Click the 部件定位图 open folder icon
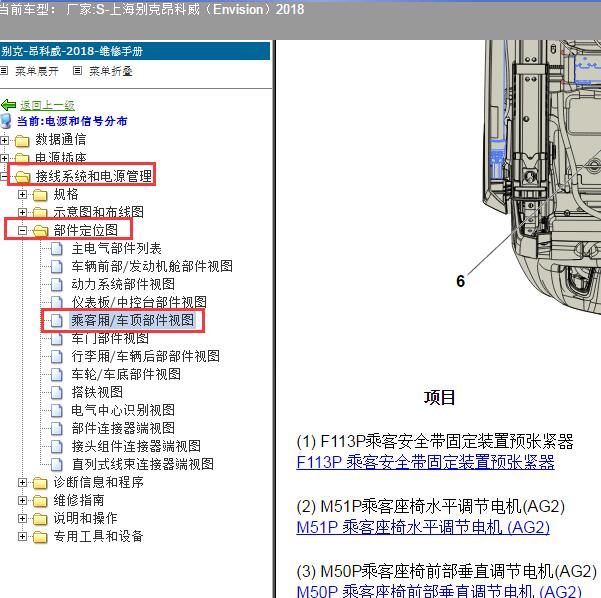The image size is (601, 598). pyautogui.click(x=41, y=230)
